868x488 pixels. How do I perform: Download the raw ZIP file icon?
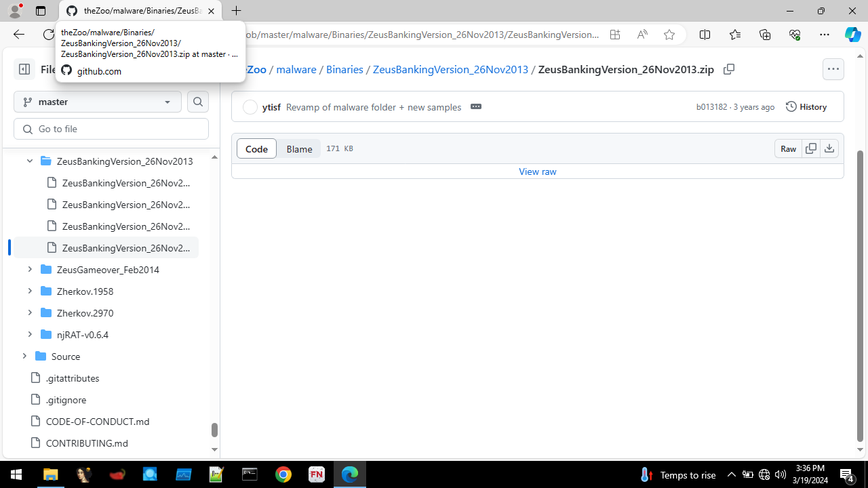tap(829, 148)
